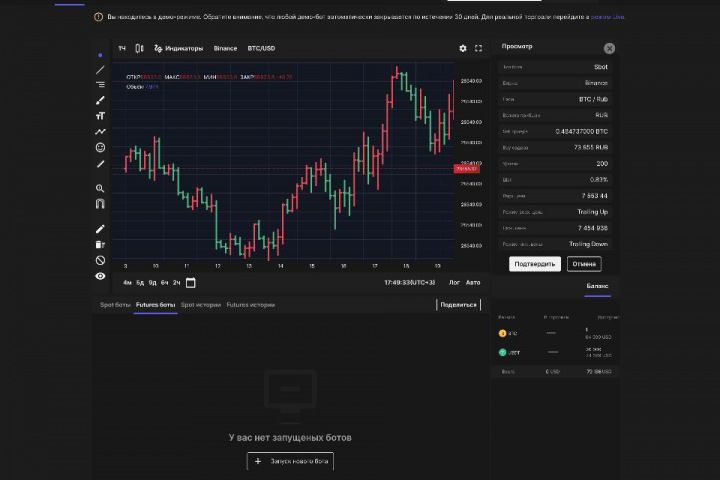720x480 pixels.
Task: Click the red current price label on axis
Action: coord(467,169)
